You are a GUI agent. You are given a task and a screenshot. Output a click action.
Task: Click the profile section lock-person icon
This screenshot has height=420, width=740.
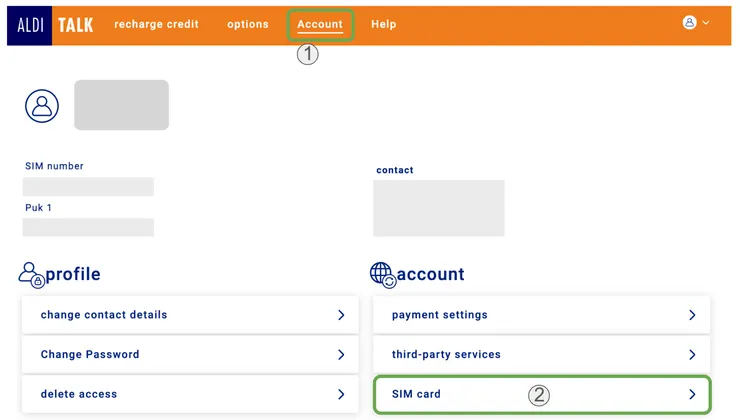coord(31,274)
